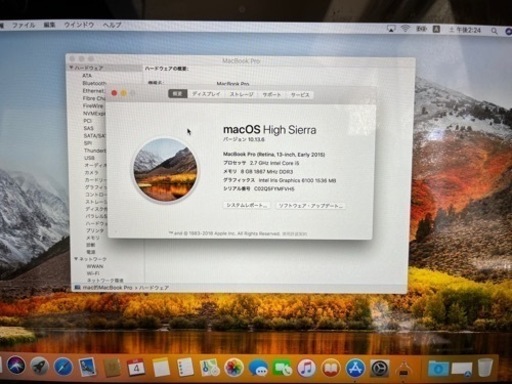Open Messages blue bubble icon
Image resolution: width=512 pixels, height=384 pixels.
tap(258, 369)
